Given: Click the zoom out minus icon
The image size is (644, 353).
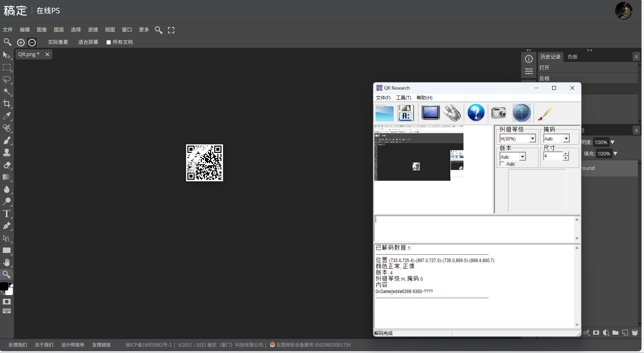Looking at the screenshot, I should [x=32, y=42].
